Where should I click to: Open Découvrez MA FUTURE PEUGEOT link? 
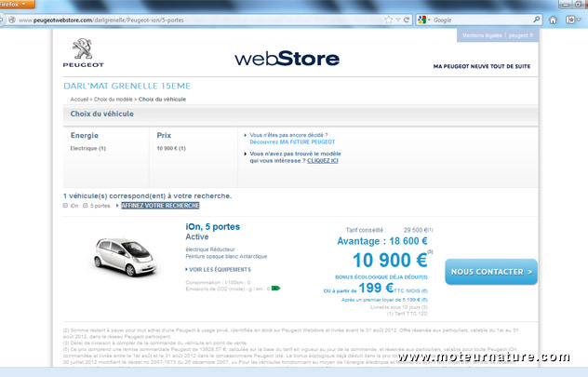tap(292, 142)
